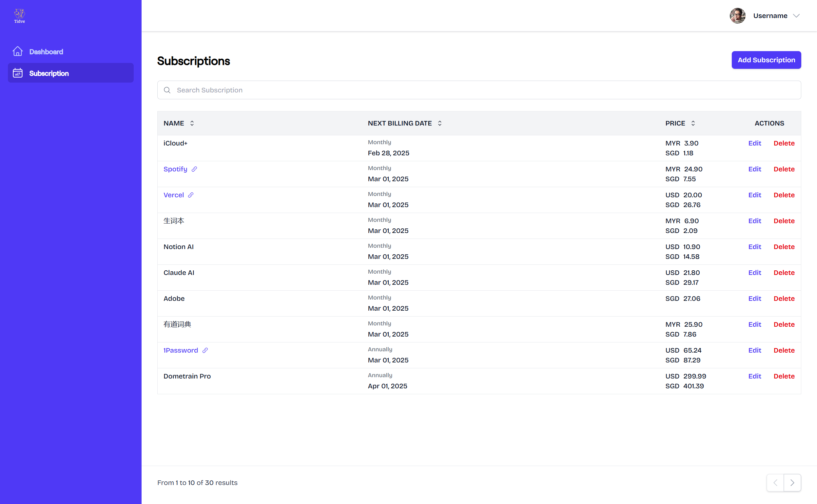Expand the Username dropdown chevron
This screenshot has height=504, width=817.
pos(796,16)
